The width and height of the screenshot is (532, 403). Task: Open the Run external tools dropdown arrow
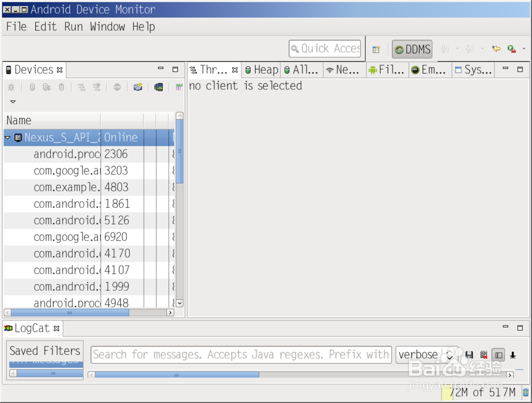[x=524, y=49]
